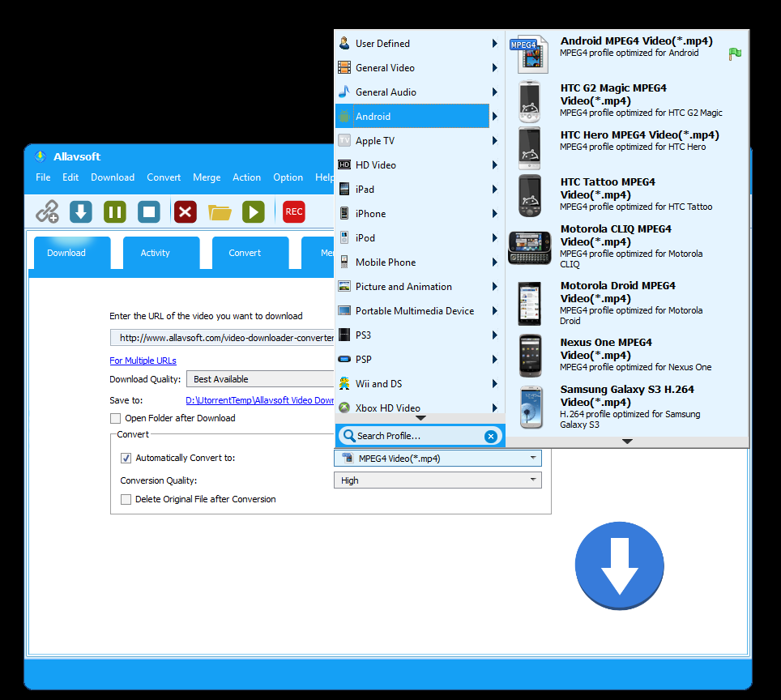Click the User Defined person icon
The height and width of the screenshot is (700, 781).
pyautogui.click(x=344, y=43)
